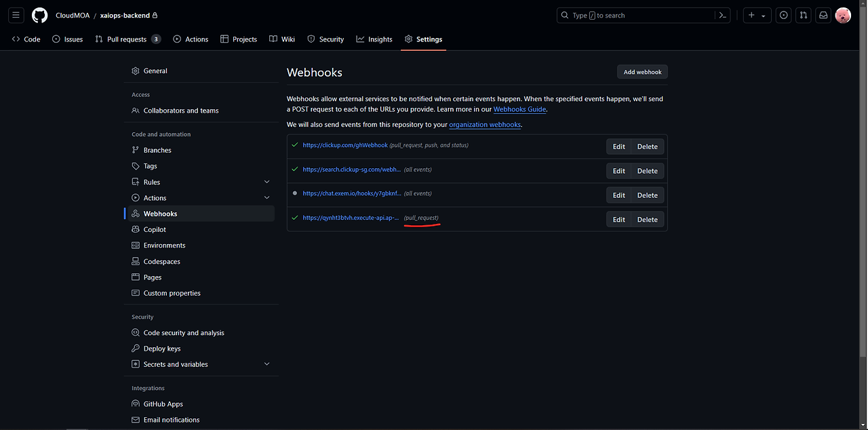Open the xaiops-backend repository link

pos(125,15)
